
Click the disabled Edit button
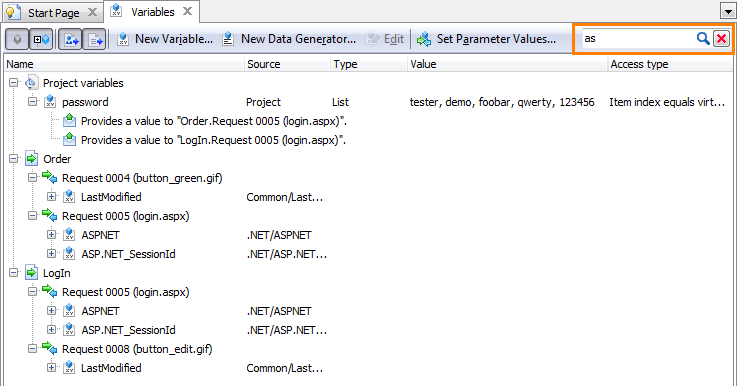tap(385, 39)
